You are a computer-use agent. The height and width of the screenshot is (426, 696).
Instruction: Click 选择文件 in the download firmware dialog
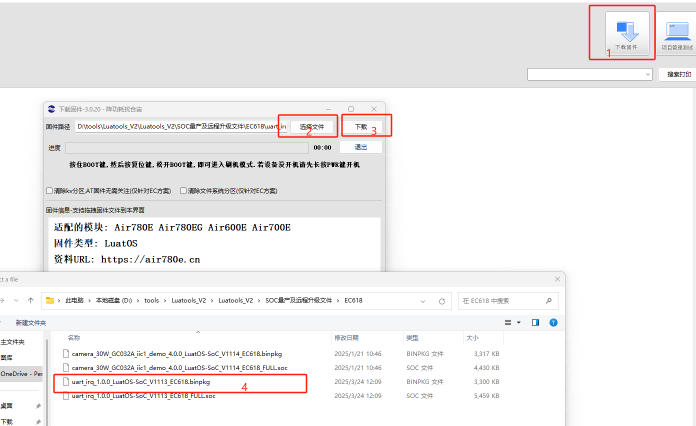click(x=312, y=126)
